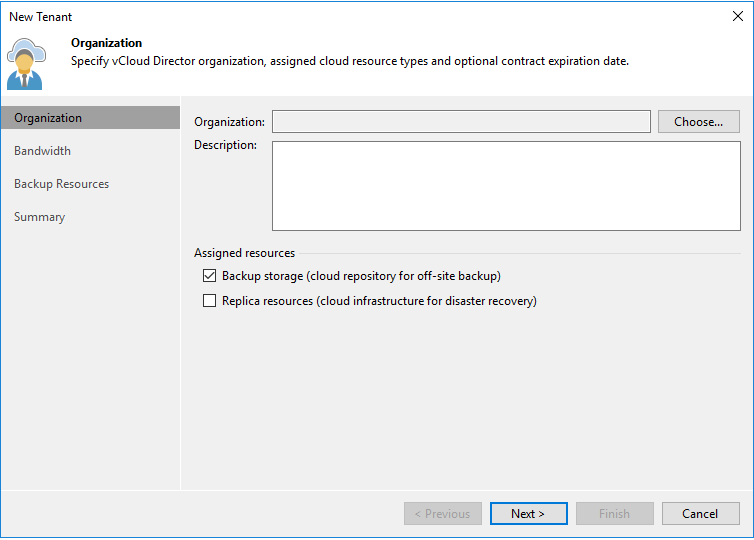
Task: Click the greyed-out Finish button
Action: 615,514
